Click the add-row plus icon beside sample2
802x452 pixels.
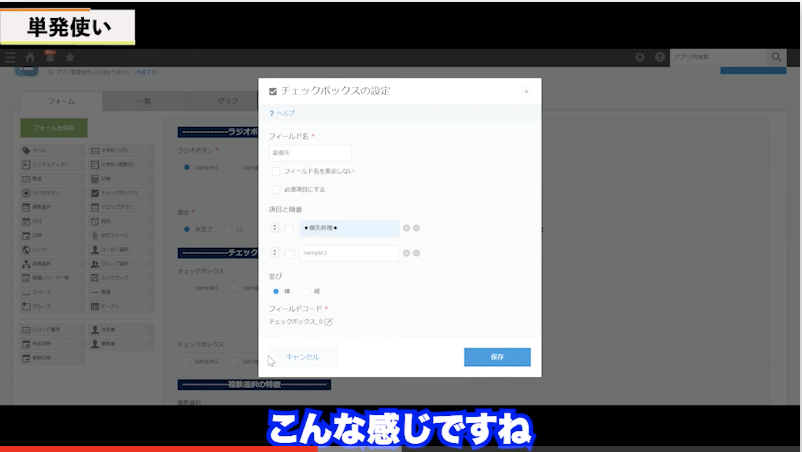pyautogui.click(x=407, y=254)
